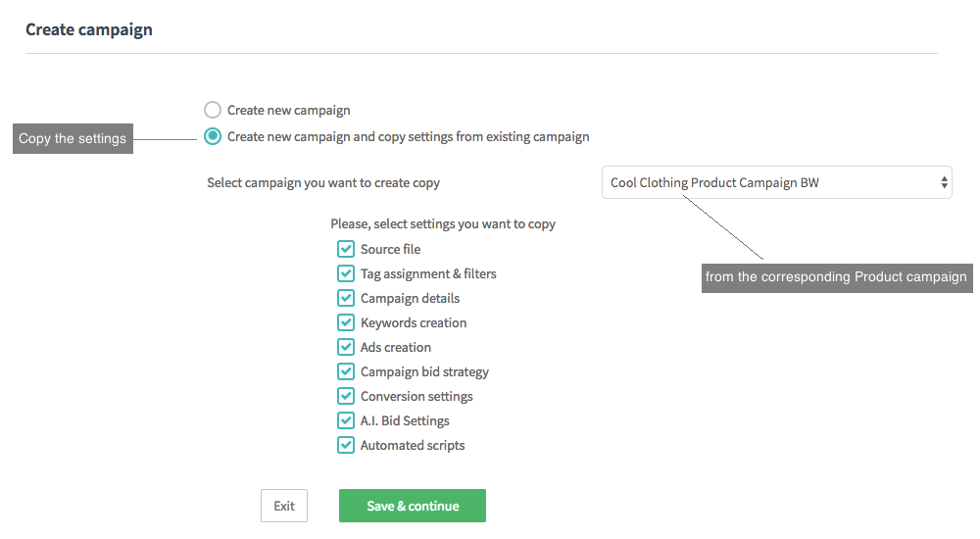980x539 pixels.
Task: Click the corresponding Product campaign annotation label
Action: click(x=836, y=277)
